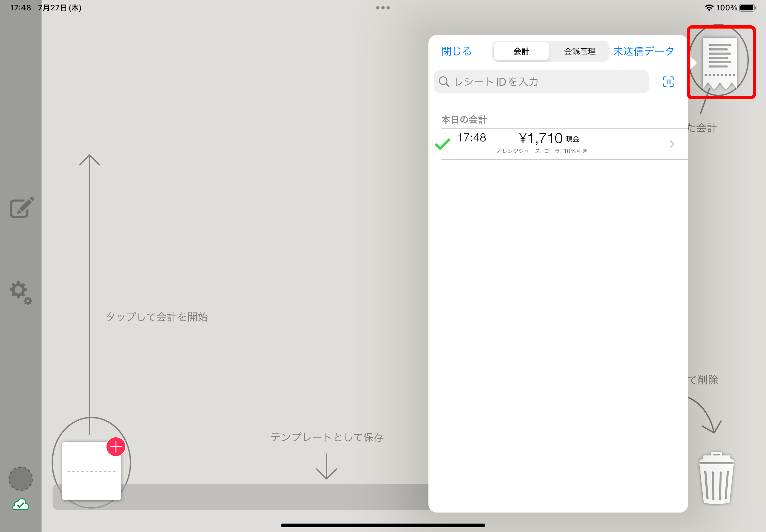
Task: Open 未送信データ link
Action: [x=644, y=51]
